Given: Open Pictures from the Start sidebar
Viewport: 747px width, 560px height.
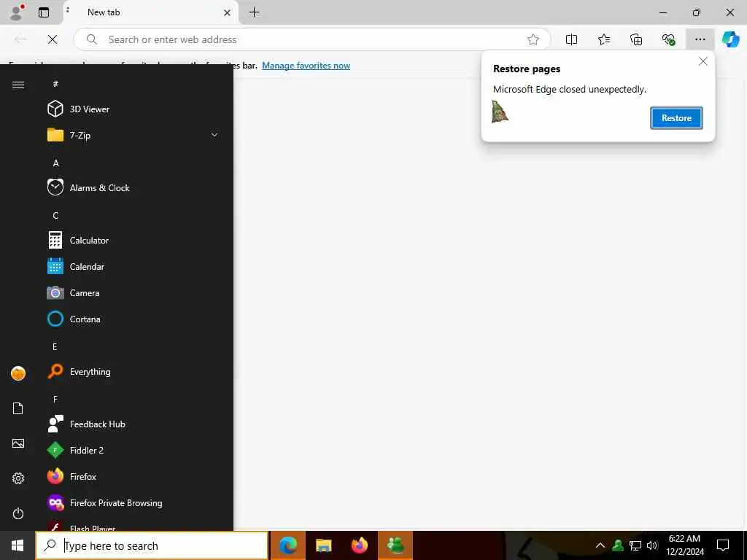Looking at the screenshot, I should pyautogui.click(x=18, y=443).
